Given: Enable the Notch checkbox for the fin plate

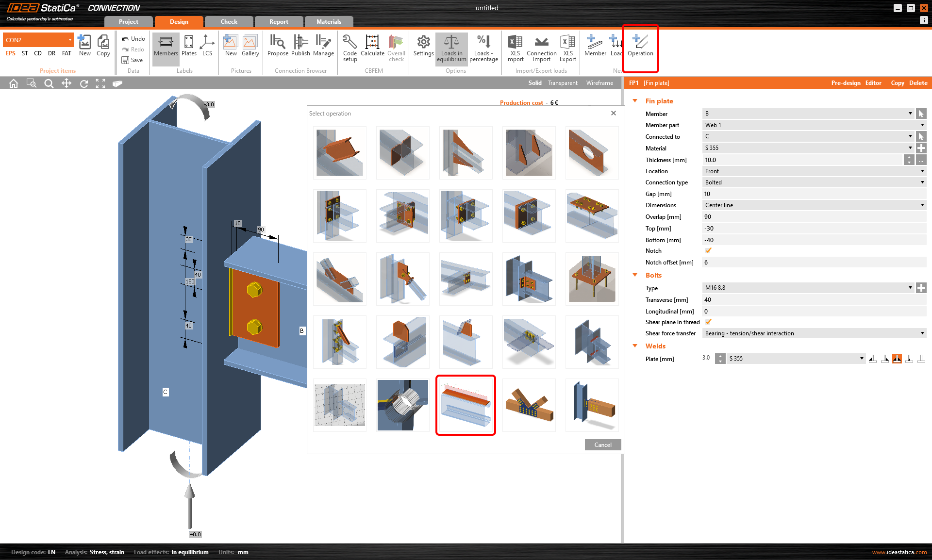Looking at the screenshot, I should tap(708, 250).
